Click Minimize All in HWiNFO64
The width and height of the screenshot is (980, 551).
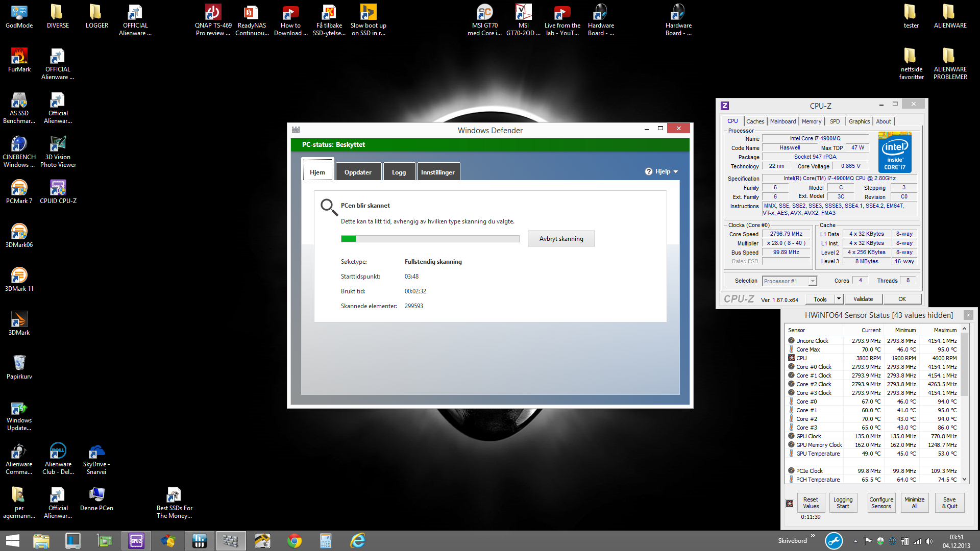(914, 503)
